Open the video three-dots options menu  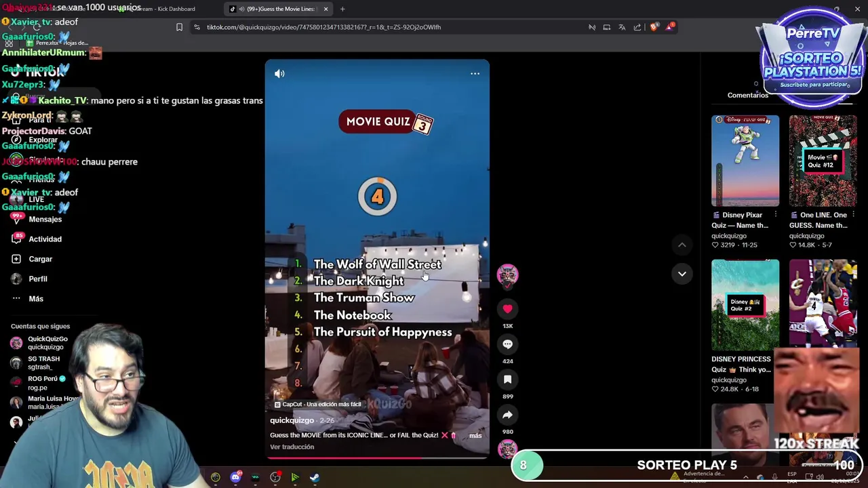(475, 73)
